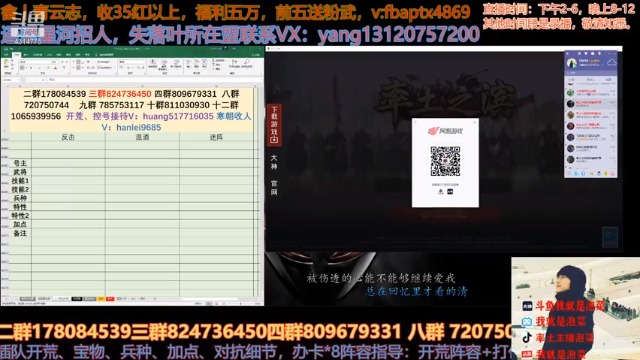Open the Name Box dropdown in Excel
The height and width of the screenshot is (360, 640).
18,80
